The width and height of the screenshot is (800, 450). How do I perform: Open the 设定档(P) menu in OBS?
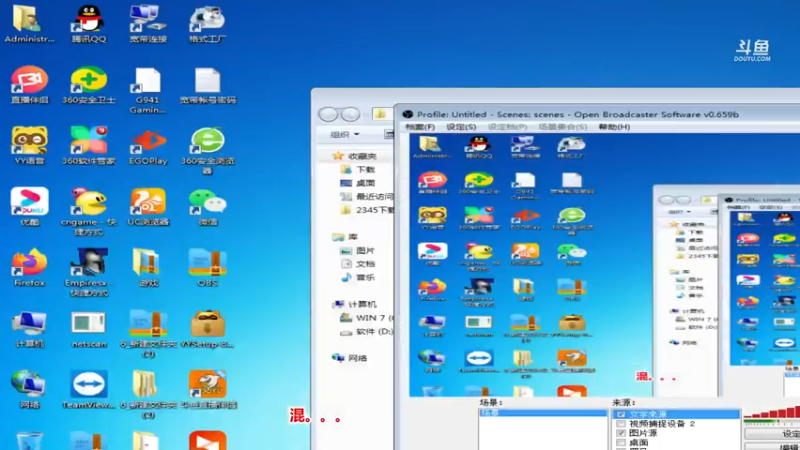[507, 127]
